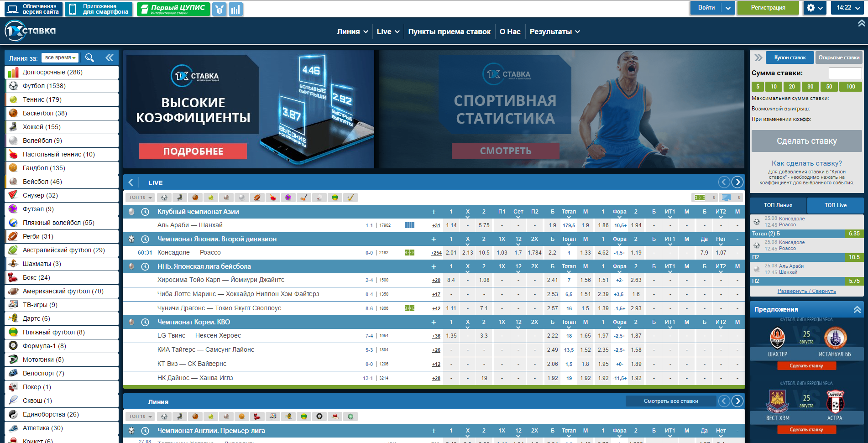868x443 pixels.
Task: Click smartphone app icon button
Action: (x=99, y=9)
